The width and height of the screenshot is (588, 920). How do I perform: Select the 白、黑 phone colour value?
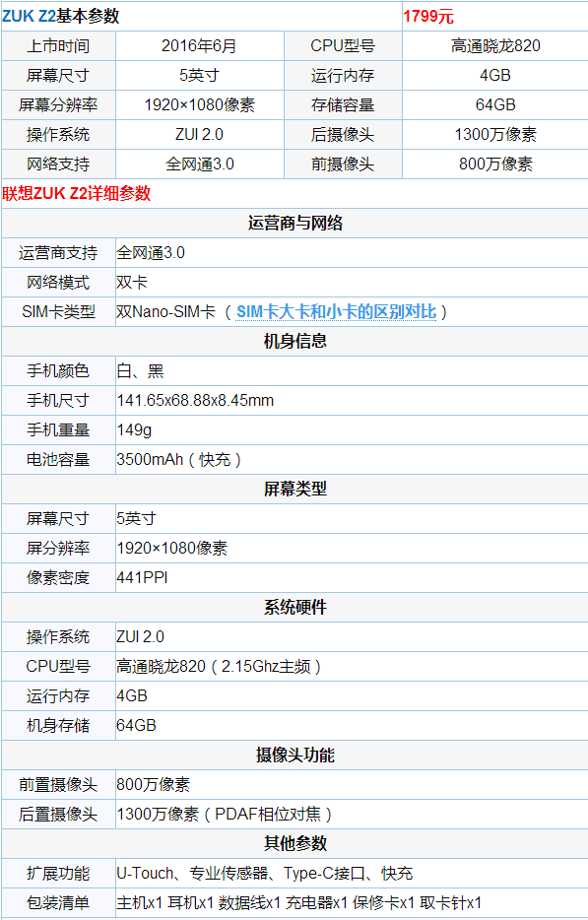pyautogui.click(x=140, y=370)
